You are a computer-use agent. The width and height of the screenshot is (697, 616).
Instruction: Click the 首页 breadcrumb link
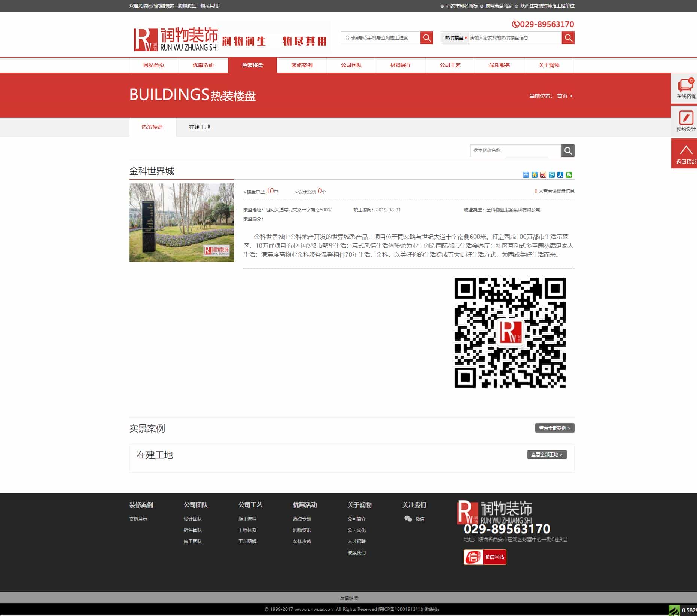pyautogui.click(x=562, y=96)
